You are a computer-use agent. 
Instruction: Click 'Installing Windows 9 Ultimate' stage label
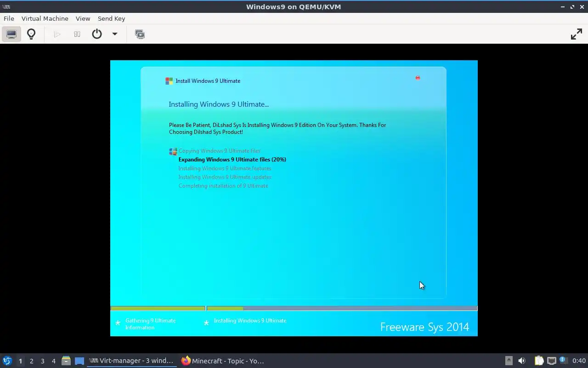pyautogui.click(x=250, y=321)
